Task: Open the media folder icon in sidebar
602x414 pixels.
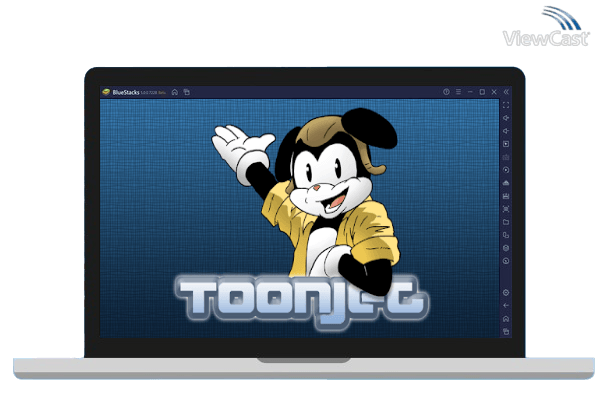Action: 506,222
